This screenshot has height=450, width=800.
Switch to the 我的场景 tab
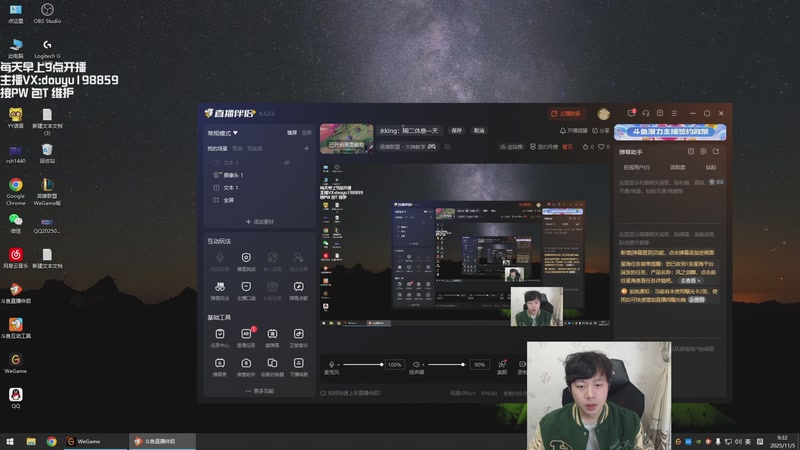coord(217,148)
